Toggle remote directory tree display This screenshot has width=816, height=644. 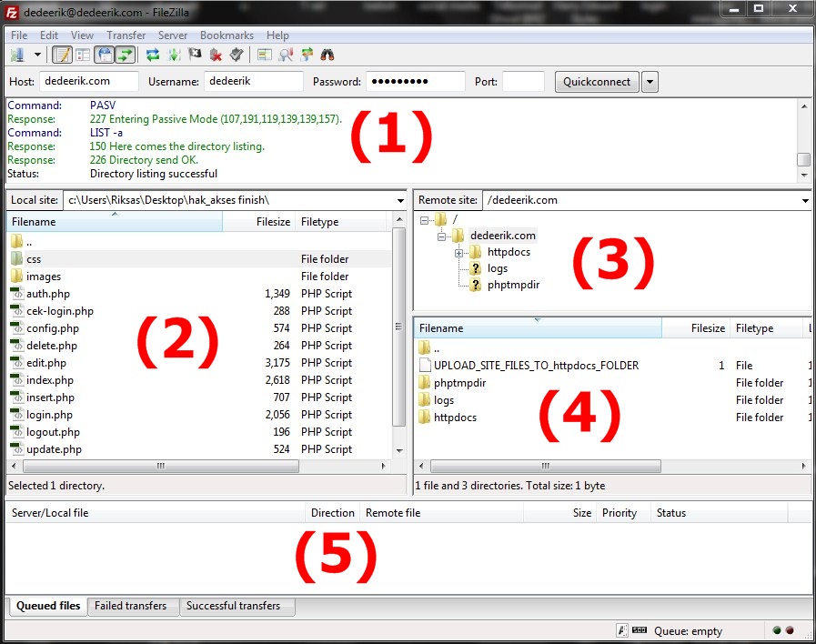[105, 55]
